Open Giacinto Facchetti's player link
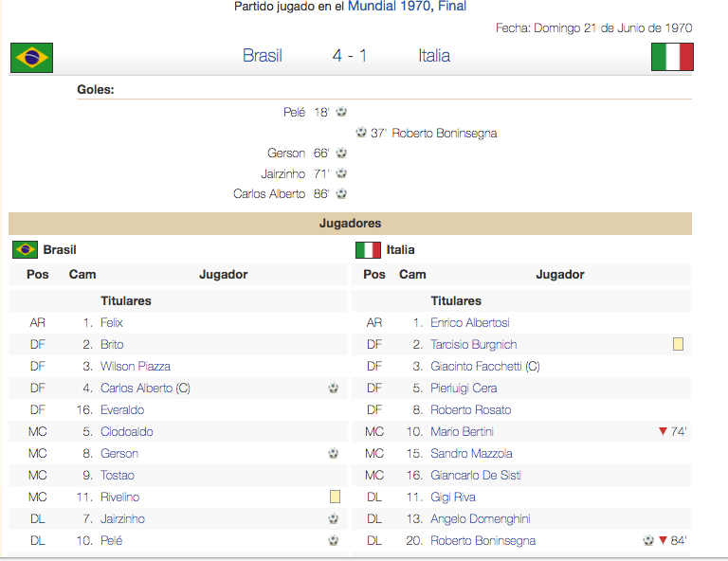728x561 pixels. [476, 366]
